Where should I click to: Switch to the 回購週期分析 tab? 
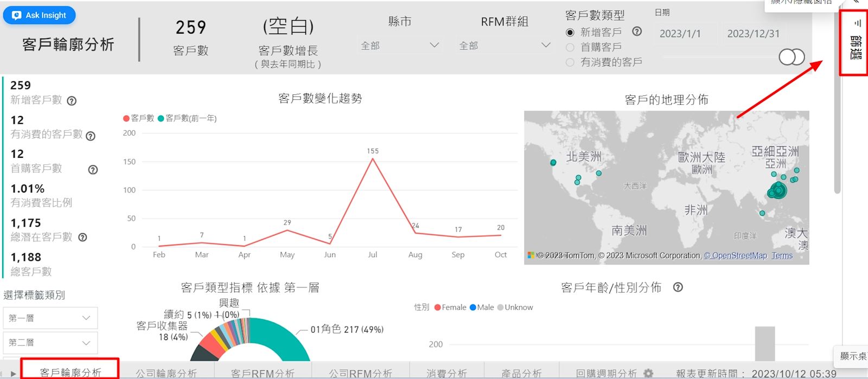pos(606,373)
